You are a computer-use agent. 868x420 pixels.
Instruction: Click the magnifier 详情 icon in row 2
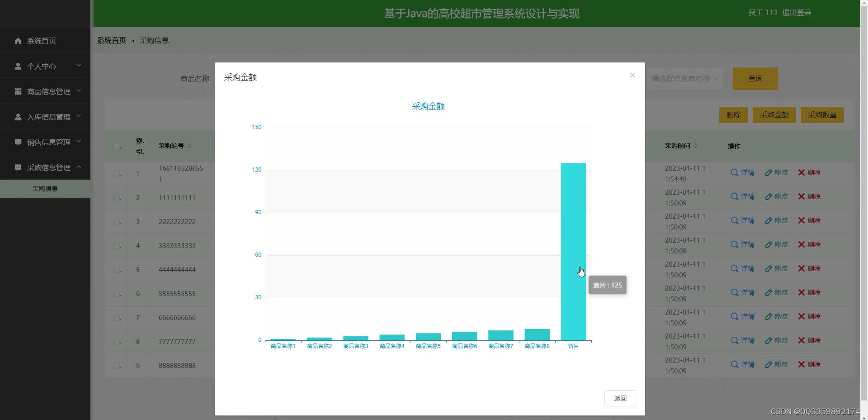point(734,196)
